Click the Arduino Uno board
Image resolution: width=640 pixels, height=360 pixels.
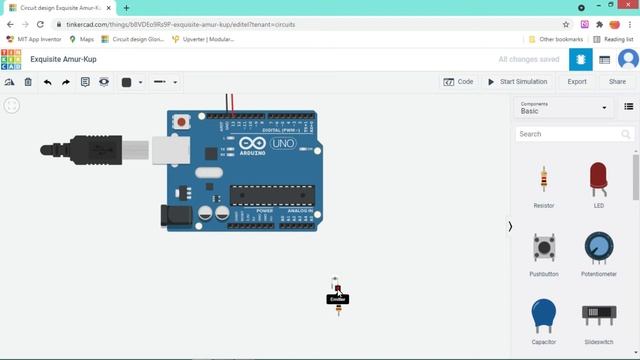coord(245,171)
